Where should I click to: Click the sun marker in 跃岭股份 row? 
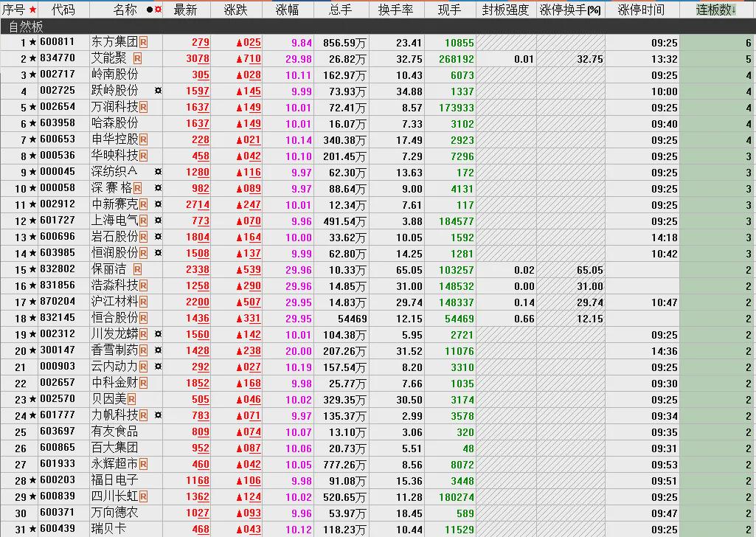[158, 91]
